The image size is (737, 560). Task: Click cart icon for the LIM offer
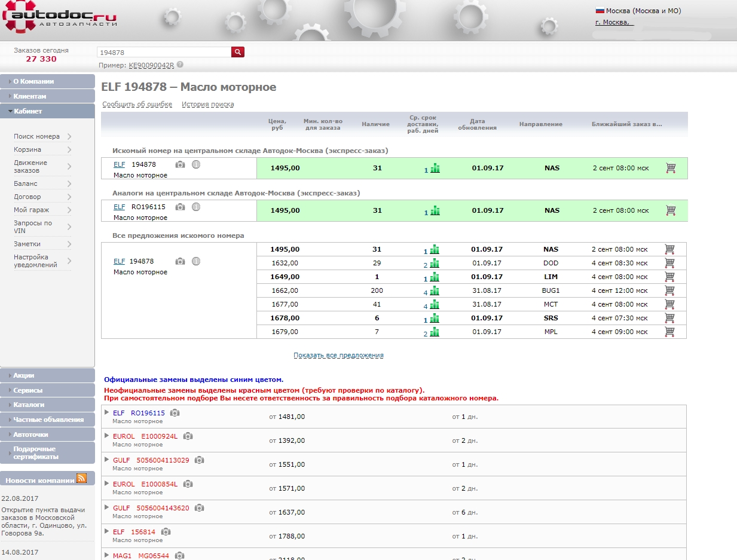[670, 277]
